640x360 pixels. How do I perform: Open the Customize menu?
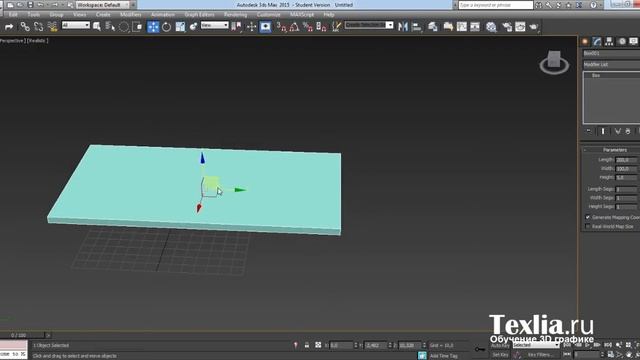pos(269,15)
